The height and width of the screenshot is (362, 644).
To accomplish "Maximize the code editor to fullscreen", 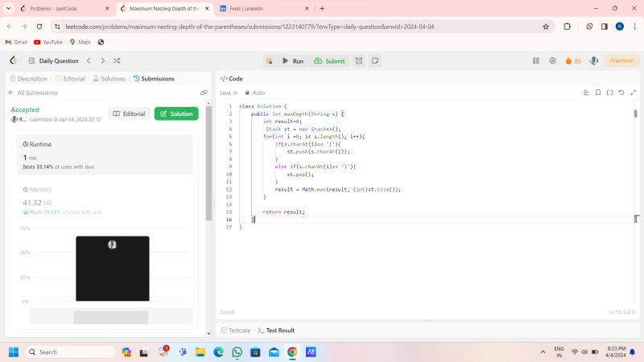I will (632, 93).
